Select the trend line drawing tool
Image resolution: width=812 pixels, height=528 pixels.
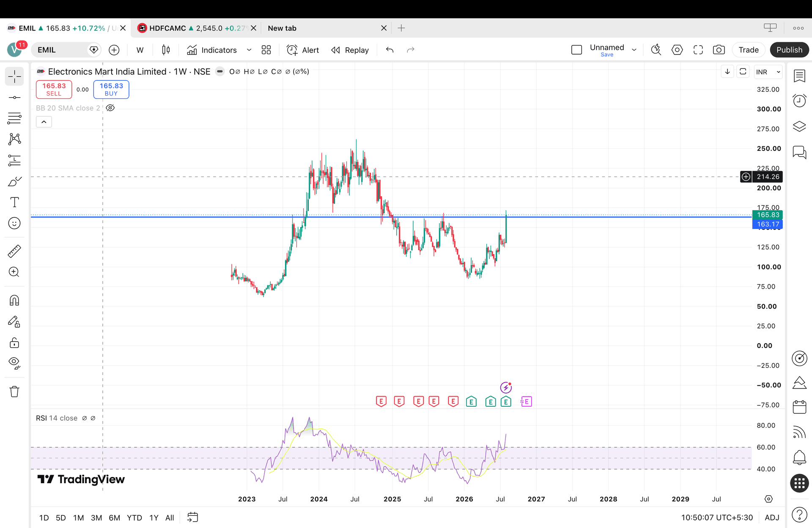(14, 98)
